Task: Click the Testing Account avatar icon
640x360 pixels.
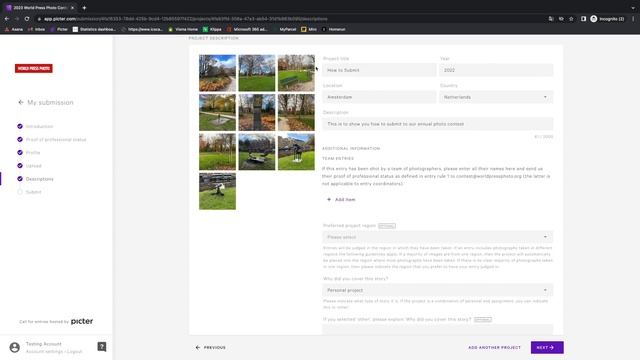Action: (15, 347)
